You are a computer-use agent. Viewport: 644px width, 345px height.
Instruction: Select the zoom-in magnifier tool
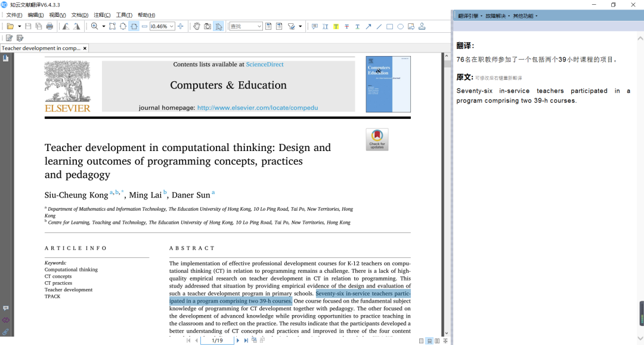[94, 26]
